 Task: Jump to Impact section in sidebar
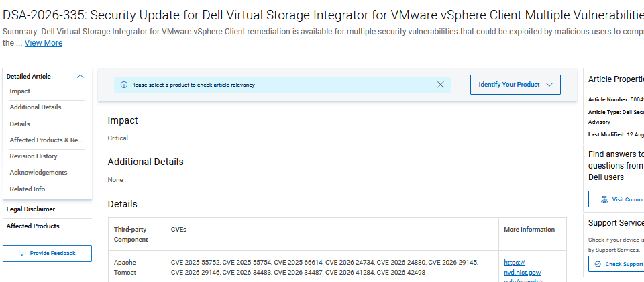click(x=20, y=91)
